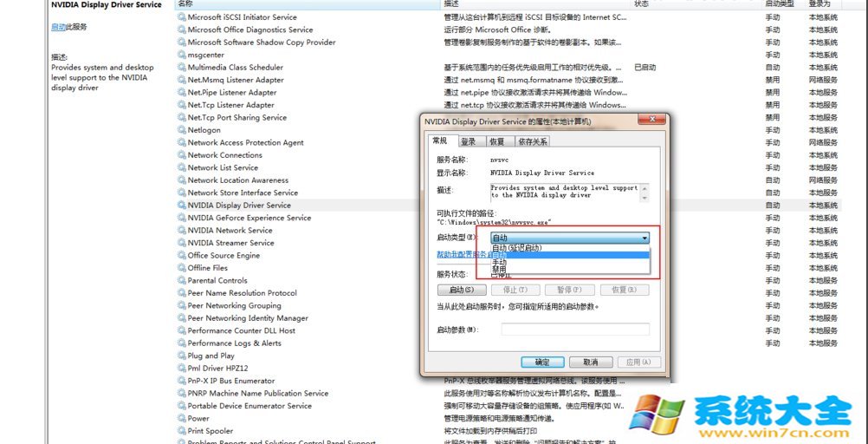The image size is (868, 444).
Task: Switch to the 恢复 tab
Action: (x=497, y=141)
